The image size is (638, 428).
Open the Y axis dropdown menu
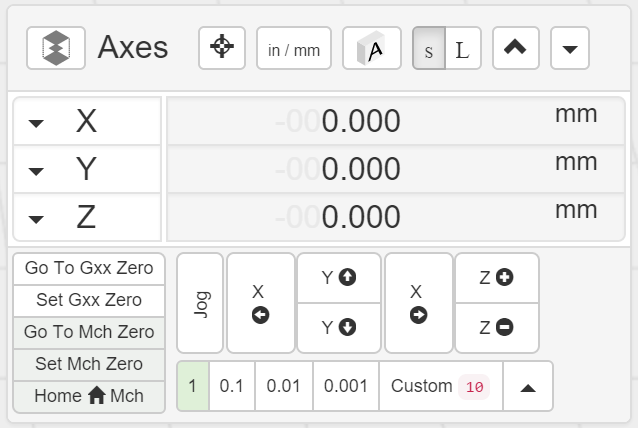(36, 171)
